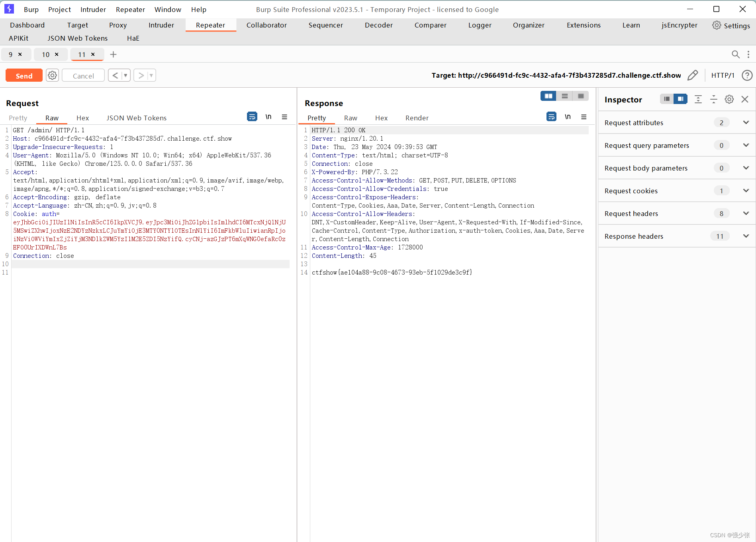
Task: Go to the Decoder tool tab
Action: [378, 25]
